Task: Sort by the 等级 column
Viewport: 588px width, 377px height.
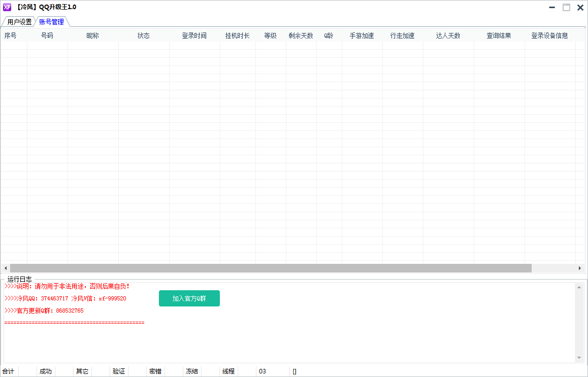Action: click(270, 36)
